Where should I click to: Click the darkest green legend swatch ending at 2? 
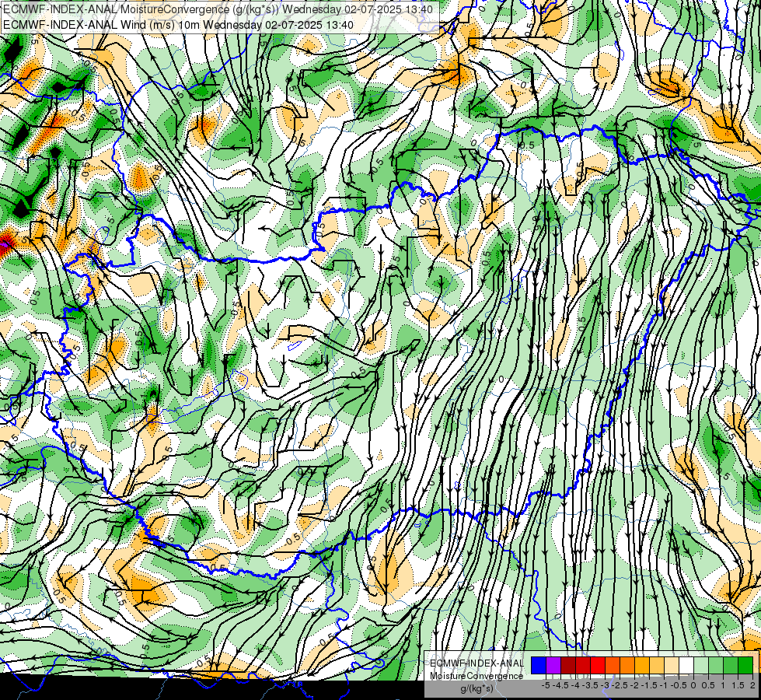click(x=745, y=666)
